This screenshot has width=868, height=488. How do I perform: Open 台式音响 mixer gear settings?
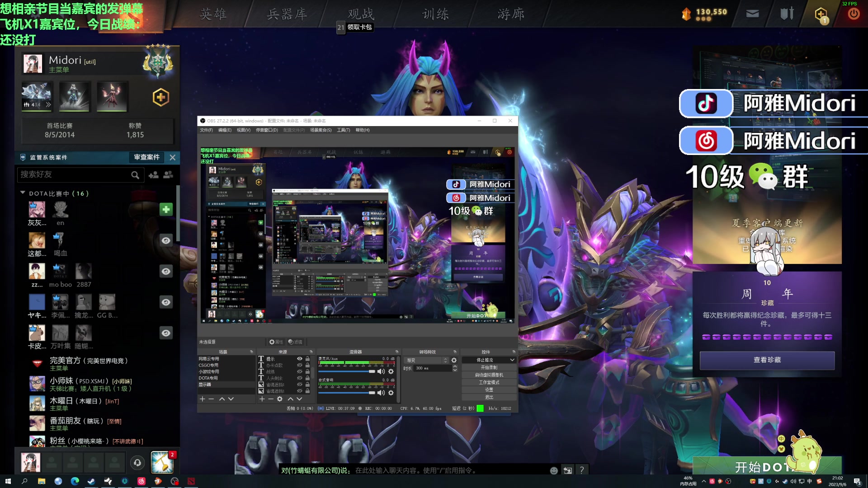pyautogui.click(x=391, y=393)
